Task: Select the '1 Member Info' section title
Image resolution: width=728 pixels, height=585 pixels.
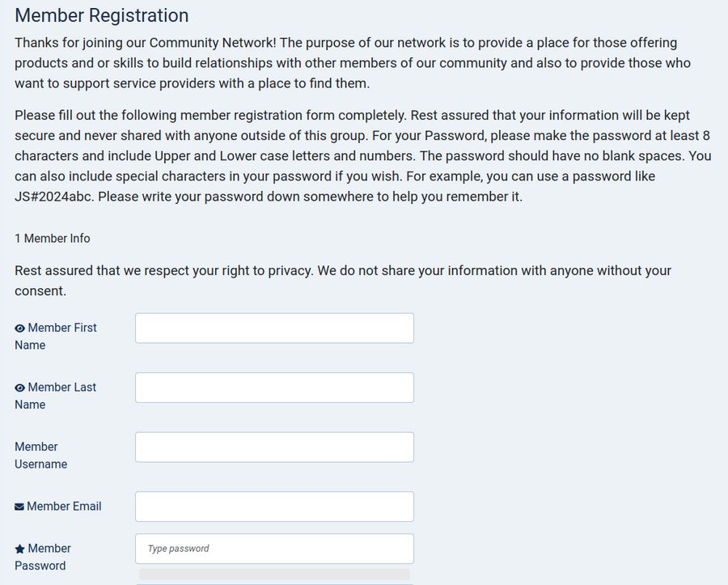Action: [53, 239]
